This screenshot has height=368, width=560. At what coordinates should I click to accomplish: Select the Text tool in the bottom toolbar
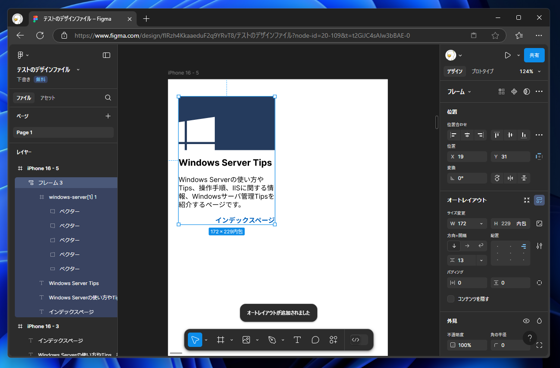tap(297, 340)
